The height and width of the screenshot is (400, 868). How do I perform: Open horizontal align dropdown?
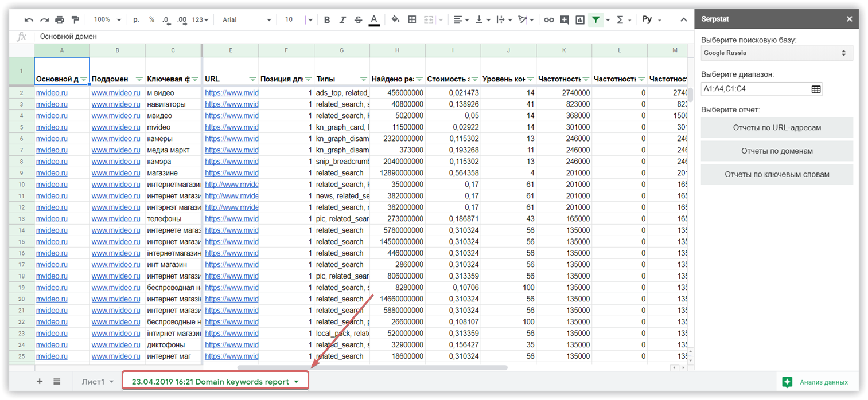pos(461,20)
